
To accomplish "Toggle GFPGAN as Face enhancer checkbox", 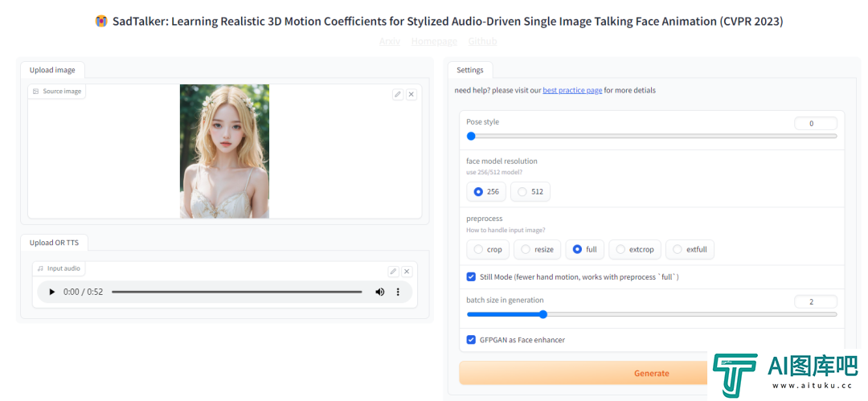I will click(471, 339).
